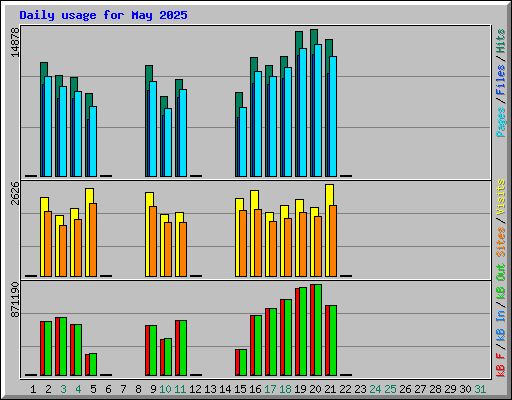This screenshot has width=512, height=400.
Task: Click day 19 on the x-axis
Action: [x=300, y=389]
